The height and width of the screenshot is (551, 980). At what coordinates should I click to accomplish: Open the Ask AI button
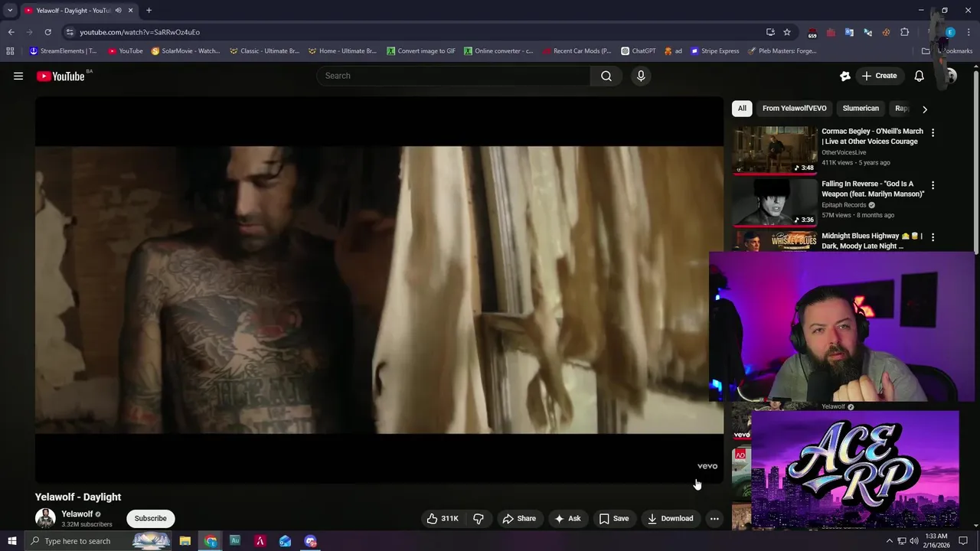[x=567, y=518]
